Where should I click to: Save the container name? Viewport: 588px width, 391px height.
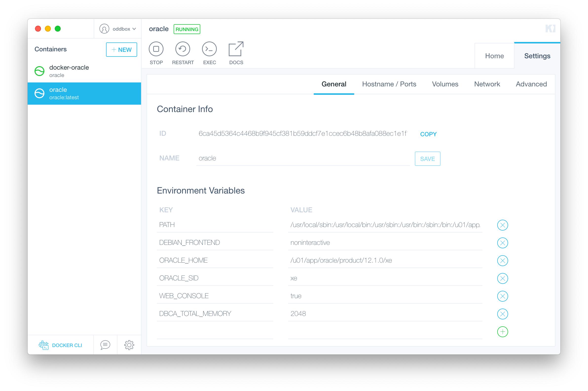[427, 158]
